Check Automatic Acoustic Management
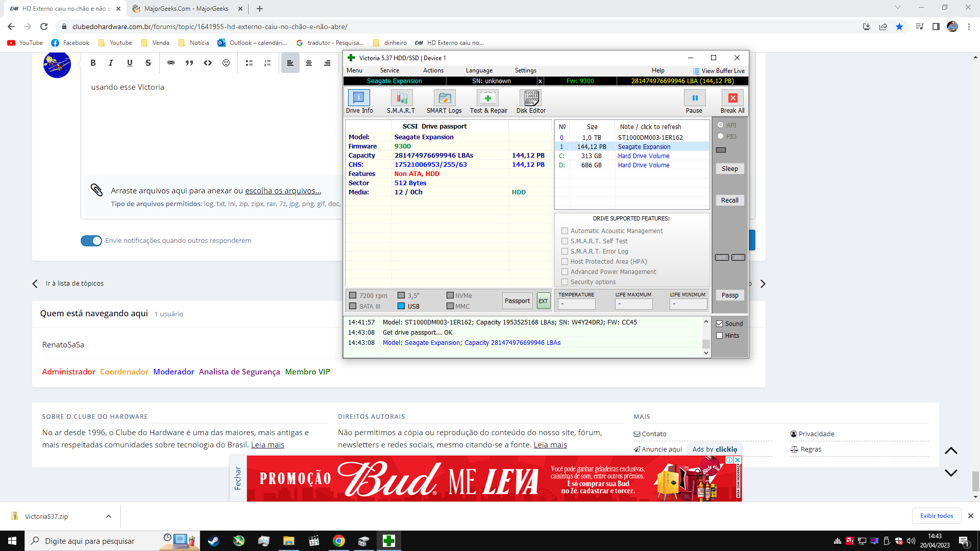The width and height of the screenshot is (980, 551). 565,231
